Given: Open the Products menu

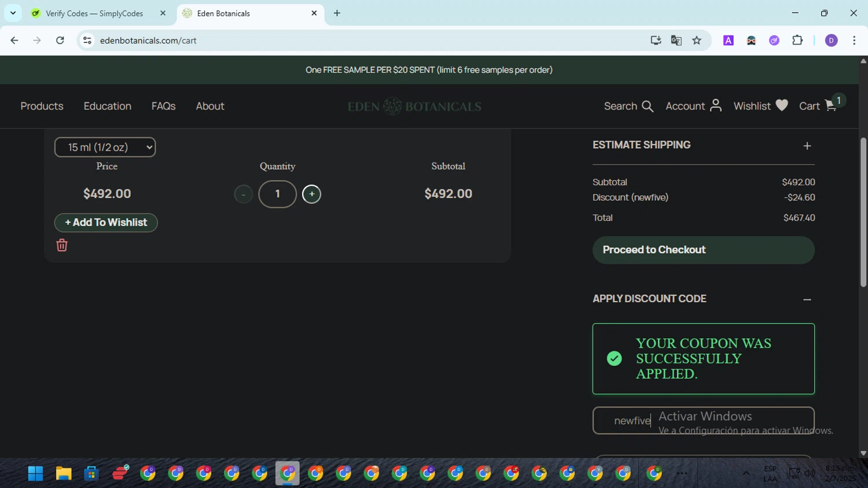Looking at the screenshot, I should 42,107.
